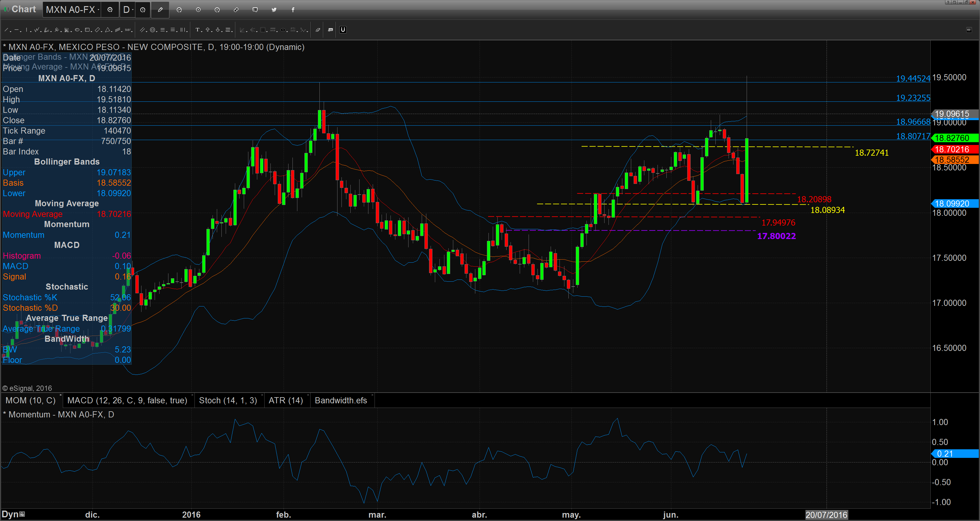Select the Text annotation tool
Image resolution: width=980 pixels, height=521 pixels.
pos(198,30)
